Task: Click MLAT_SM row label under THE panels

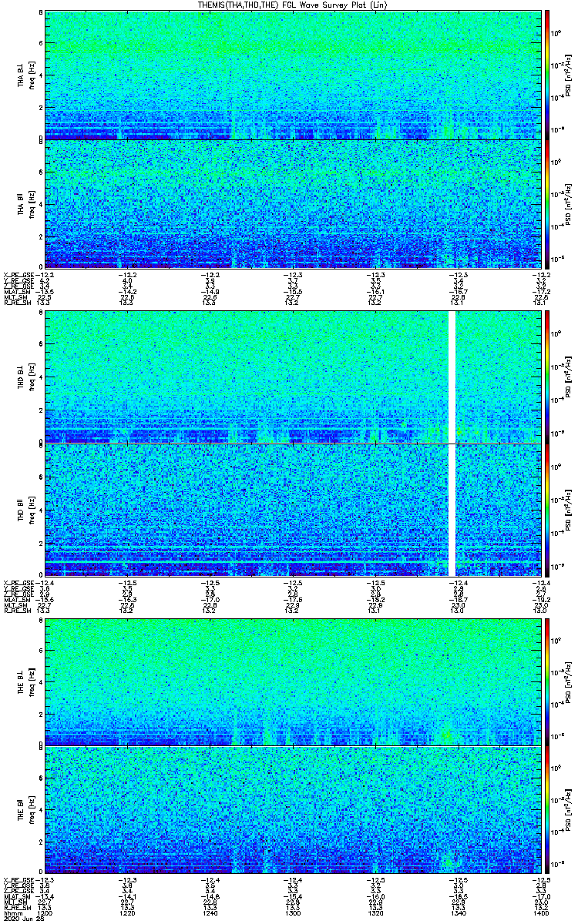Action: click(x=15, y=896)
